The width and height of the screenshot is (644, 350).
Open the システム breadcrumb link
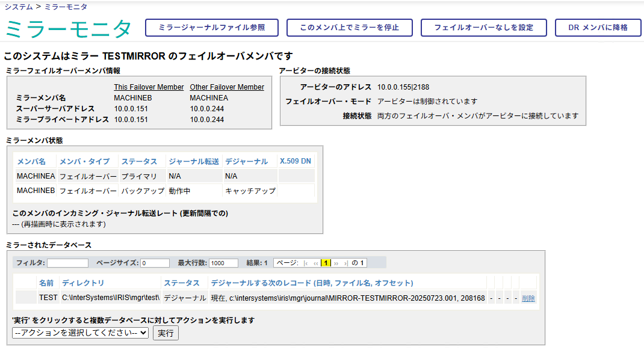(x=19, y=7)
